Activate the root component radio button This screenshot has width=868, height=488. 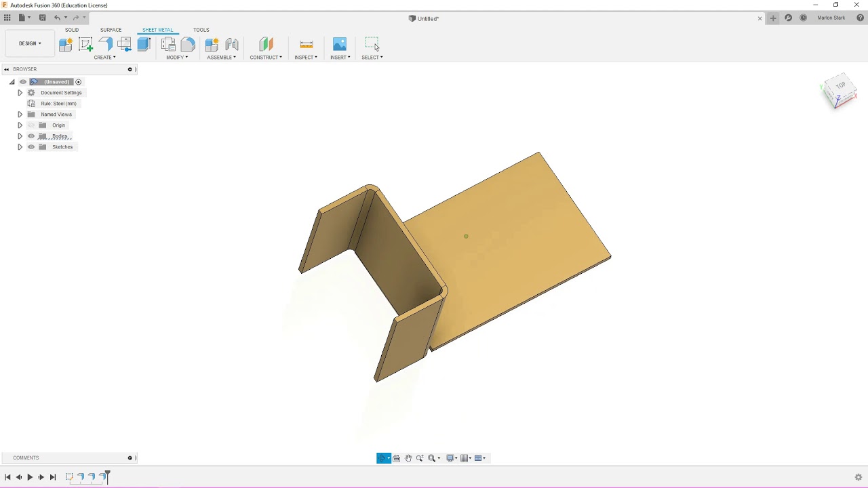click(x=78, y=82)
